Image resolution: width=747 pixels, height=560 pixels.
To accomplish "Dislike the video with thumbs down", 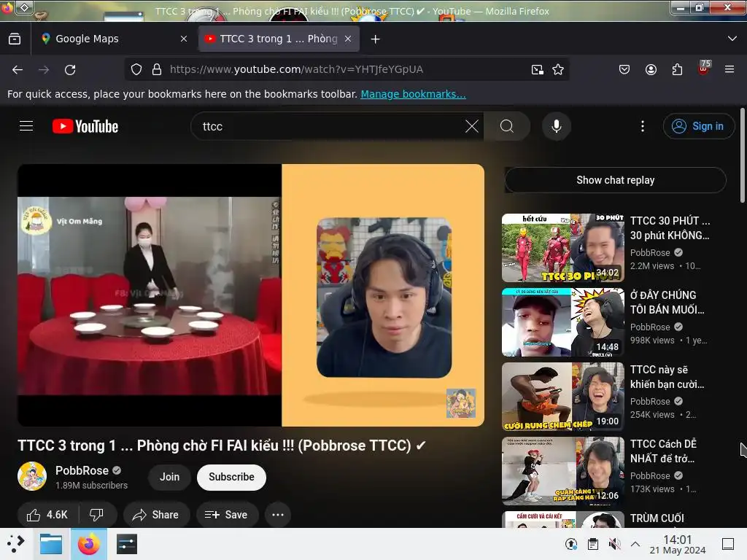I will click(97, 515).
